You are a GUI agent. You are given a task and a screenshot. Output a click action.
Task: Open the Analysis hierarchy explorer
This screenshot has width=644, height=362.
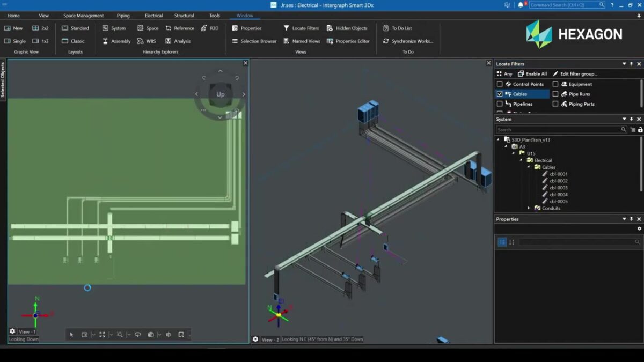178,41
